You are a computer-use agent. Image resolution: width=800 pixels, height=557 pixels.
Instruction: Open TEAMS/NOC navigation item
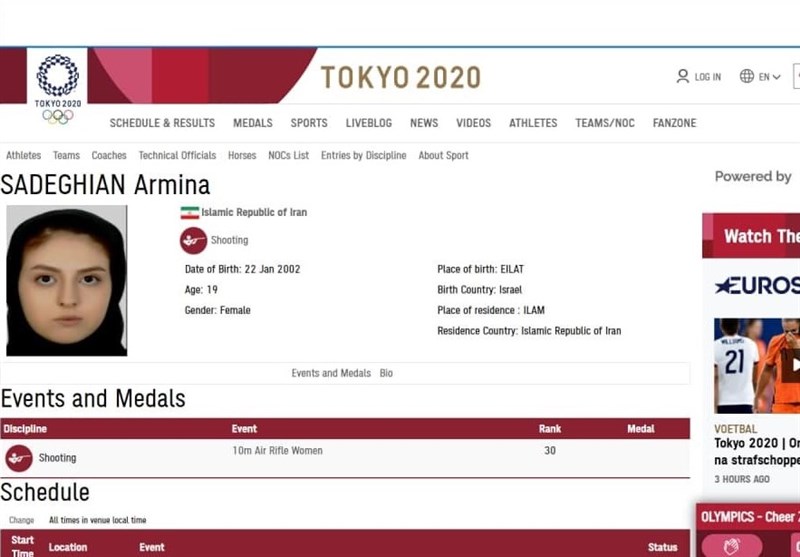coord(605,123)
